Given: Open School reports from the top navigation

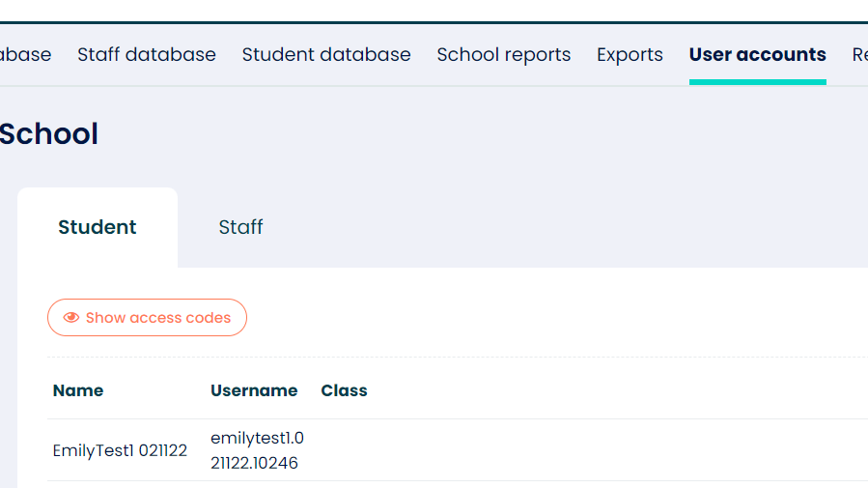Looking at the screenshot, I should click(x=503, y=55).
